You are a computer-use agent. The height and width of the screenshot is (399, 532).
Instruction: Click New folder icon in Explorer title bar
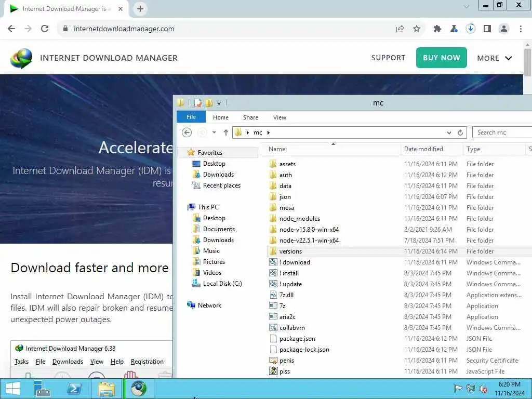click(x=209, y=103)
